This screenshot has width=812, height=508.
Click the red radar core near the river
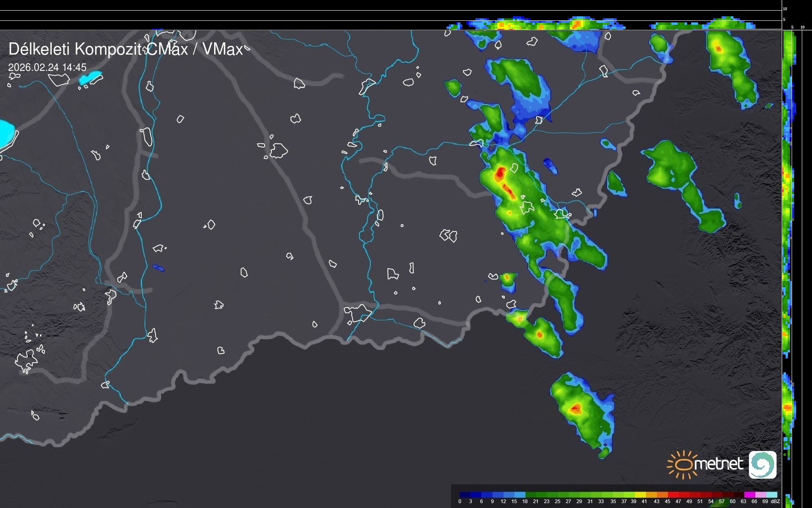[x=500, y=173]
